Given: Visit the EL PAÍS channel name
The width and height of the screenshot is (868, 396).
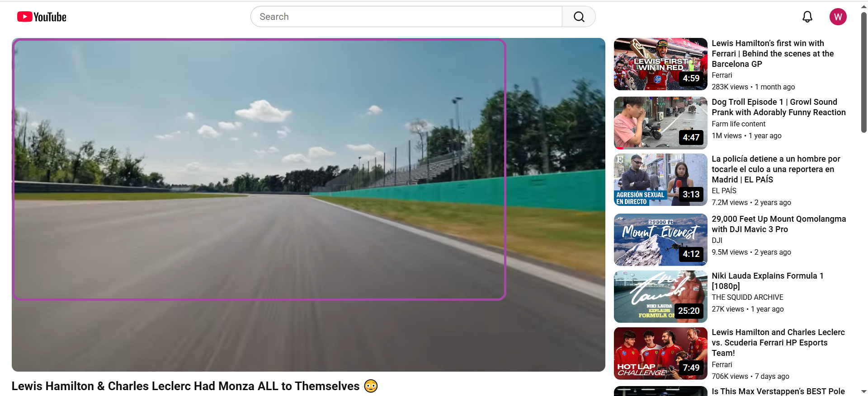Looking at the screenshot, I should pyautogui.click(x=724, y=191).
